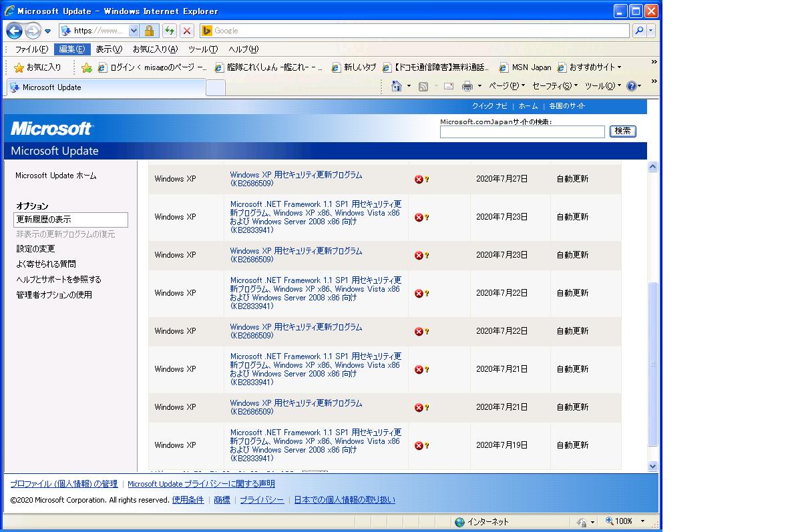Open the ツール(T) menu in menu bar
This screenshot has width=804, height=532.
203,49
